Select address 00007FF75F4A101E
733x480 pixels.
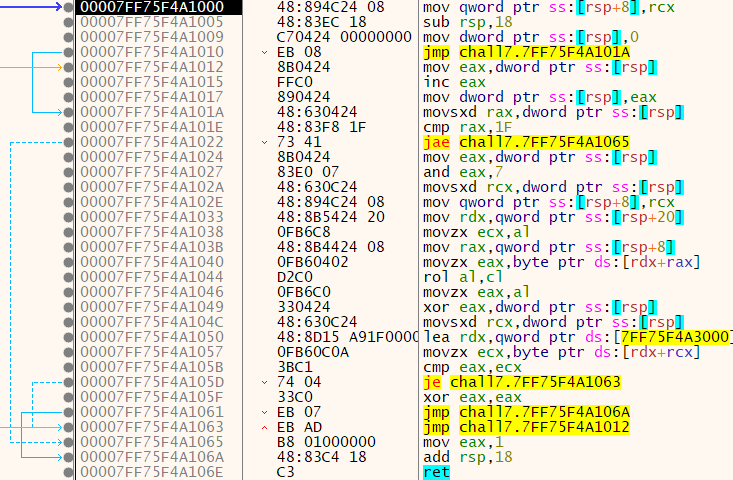152,127
